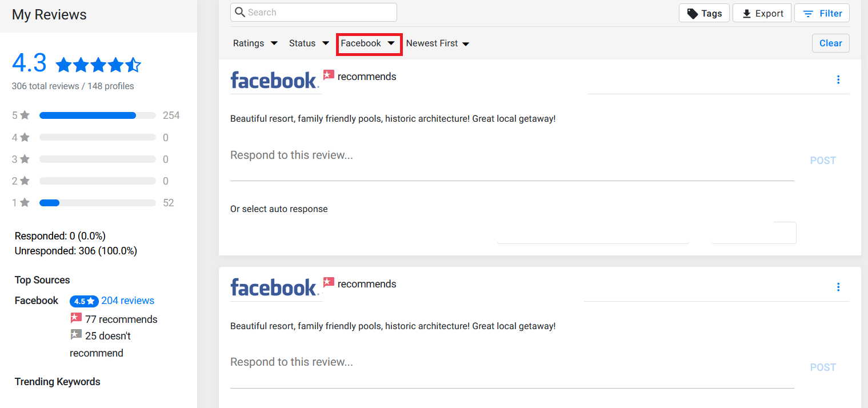The image size is (868, 408).
Task: Open the Facebook source dropdown
Action: [369, 43]
